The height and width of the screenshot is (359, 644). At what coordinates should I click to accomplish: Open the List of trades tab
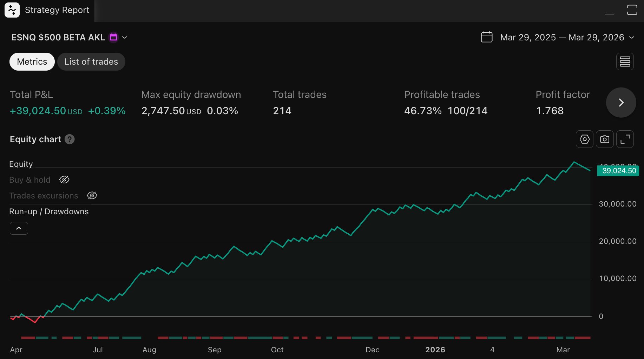91,61
